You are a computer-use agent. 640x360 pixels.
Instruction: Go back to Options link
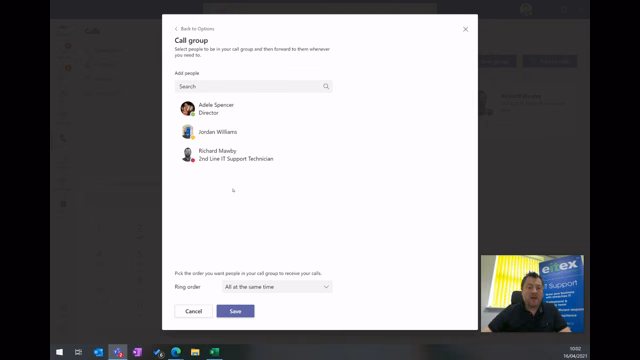click(194, 29)
